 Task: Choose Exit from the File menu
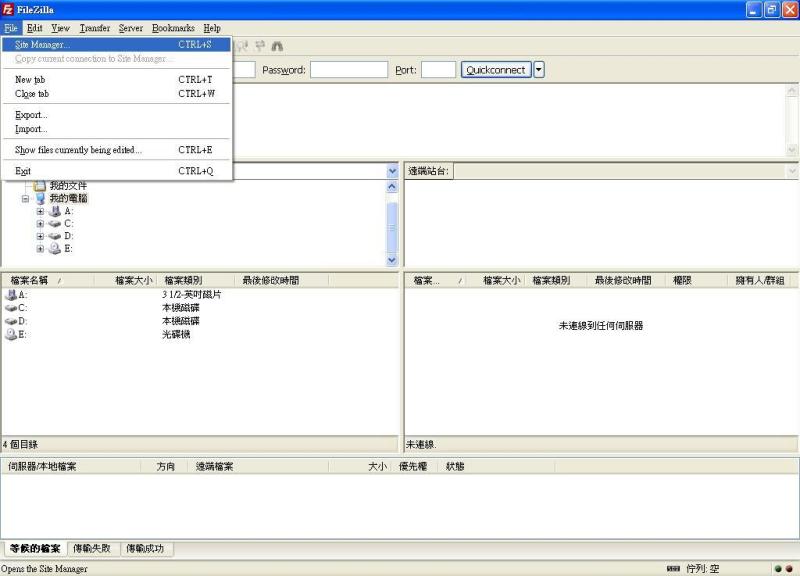[x=116, y=171]
